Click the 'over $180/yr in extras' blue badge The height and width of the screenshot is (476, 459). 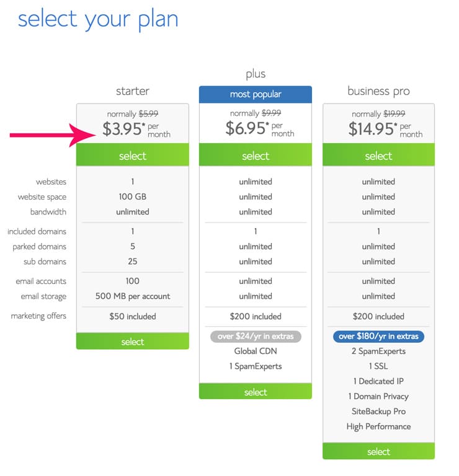click(378, 337)
